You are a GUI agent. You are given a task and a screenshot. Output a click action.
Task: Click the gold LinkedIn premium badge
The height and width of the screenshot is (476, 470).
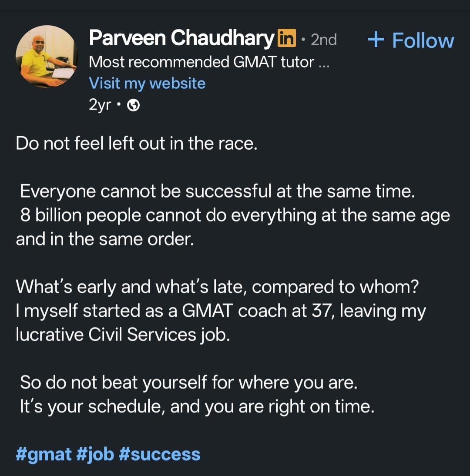coord(286,38)
